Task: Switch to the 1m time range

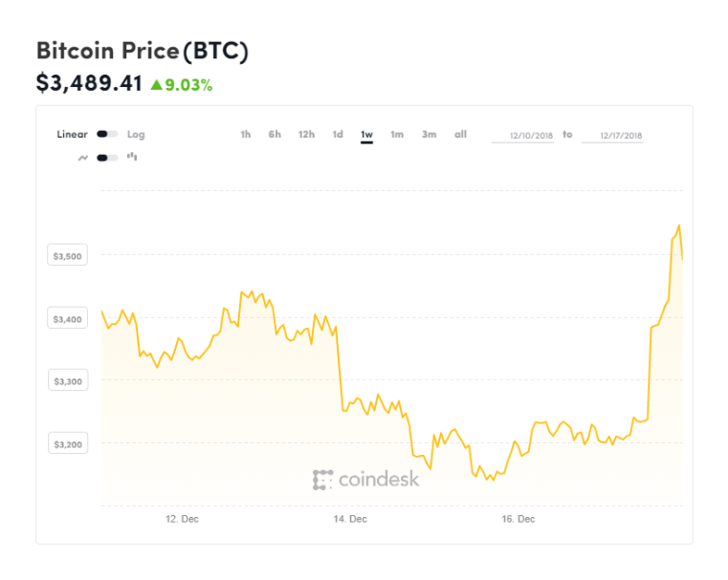Action: 397,134
